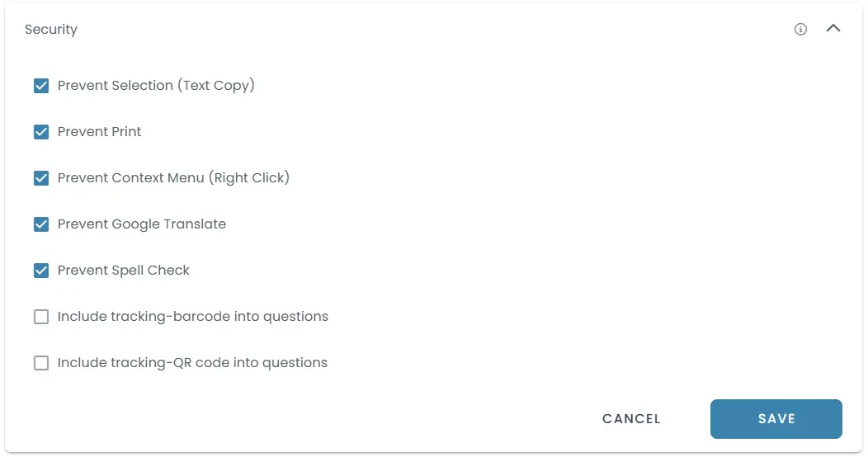Viewport: 868px width, 457px height.
Task: Click "Include tracking-barcode into questions" label
Action: [193, 317]
